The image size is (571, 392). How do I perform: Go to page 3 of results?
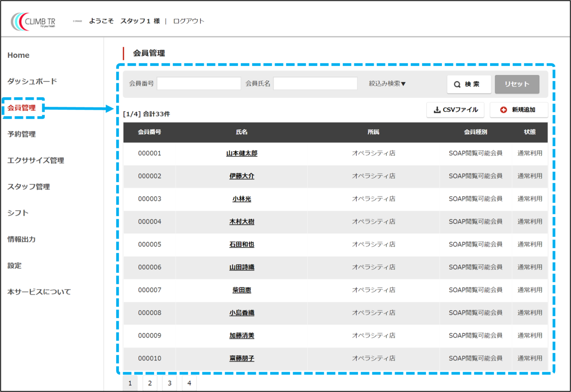pyautogui.click(x=169, y=383)
